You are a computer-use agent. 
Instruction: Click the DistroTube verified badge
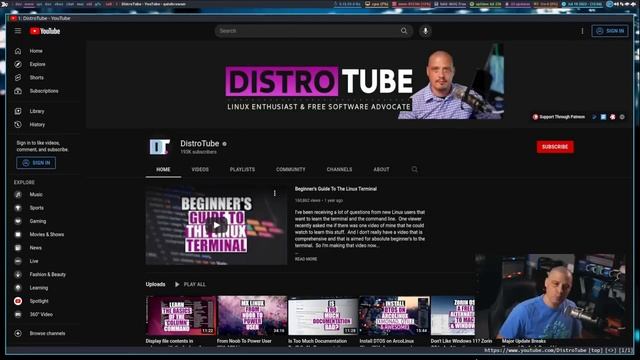tap(224, 144)
